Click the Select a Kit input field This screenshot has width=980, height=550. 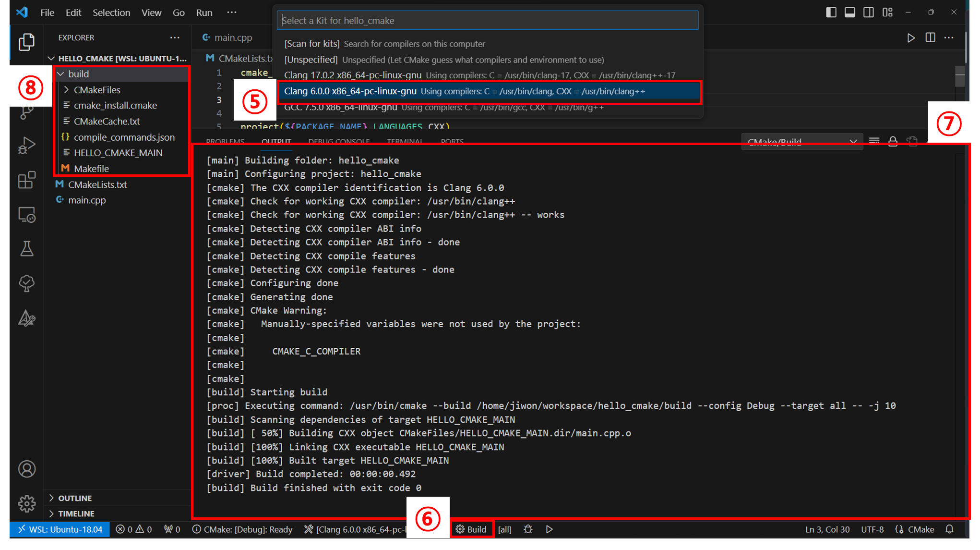point(487,21)
